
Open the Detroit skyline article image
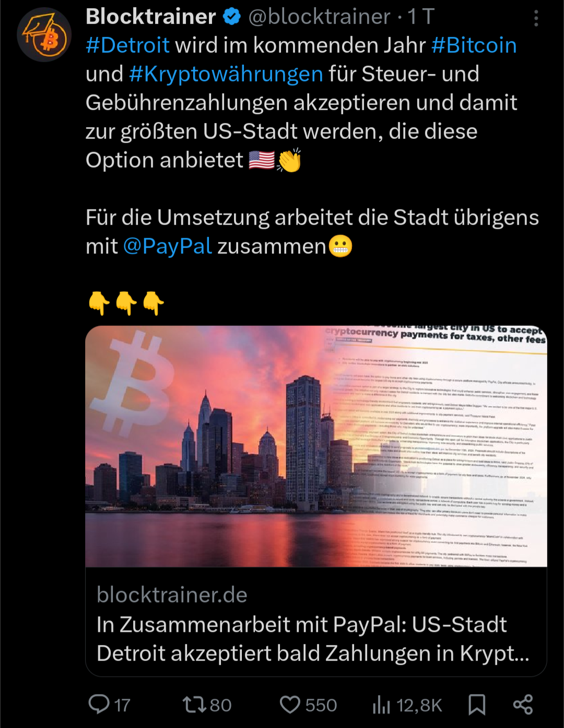(x=316, y=447)
